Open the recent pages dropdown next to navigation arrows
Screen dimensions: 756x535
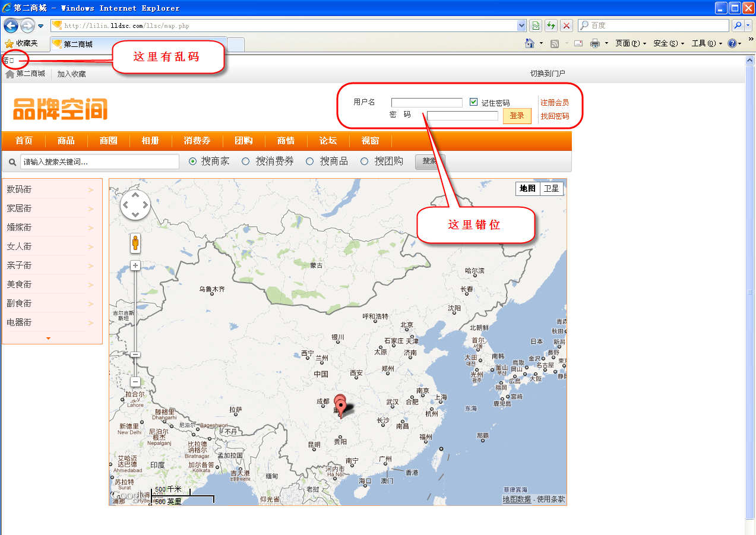40,26
